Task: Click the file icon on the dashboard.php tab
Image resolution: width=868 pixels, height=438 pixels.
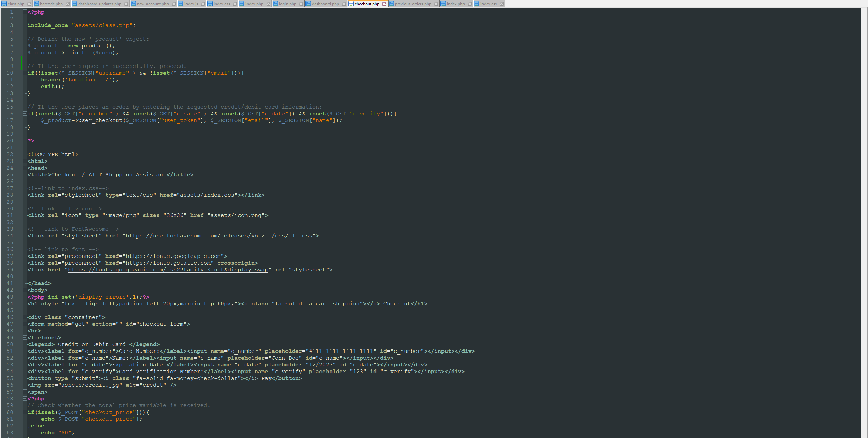Action: coord(309,4)
